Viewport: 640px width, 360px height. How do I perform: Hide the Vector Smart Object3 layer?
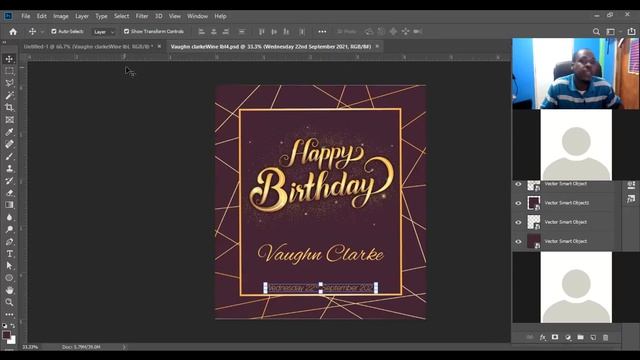coord(518,203)
